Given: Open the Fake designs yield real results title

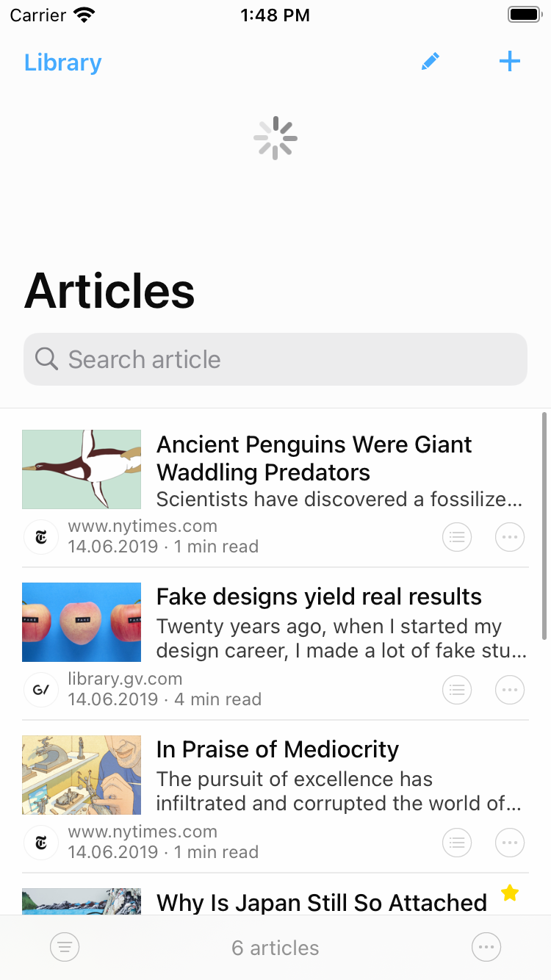Looking at the screenshot, I should coord(319,597).
